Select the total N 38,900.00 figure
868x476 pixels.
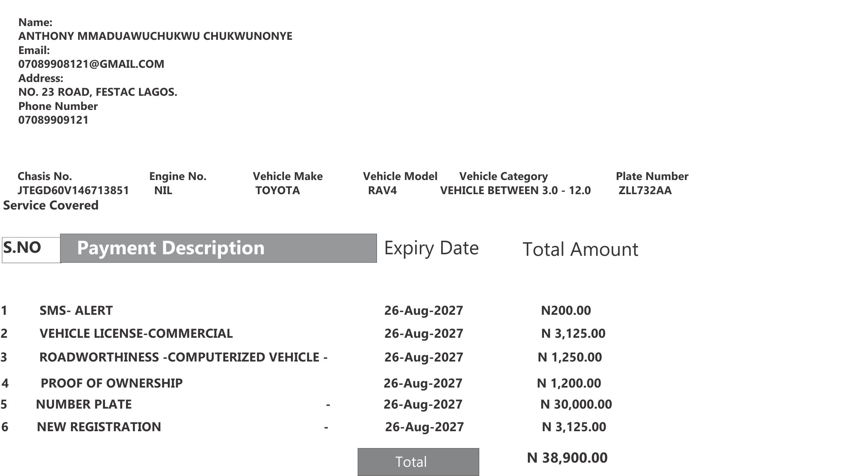coord(567,458)
